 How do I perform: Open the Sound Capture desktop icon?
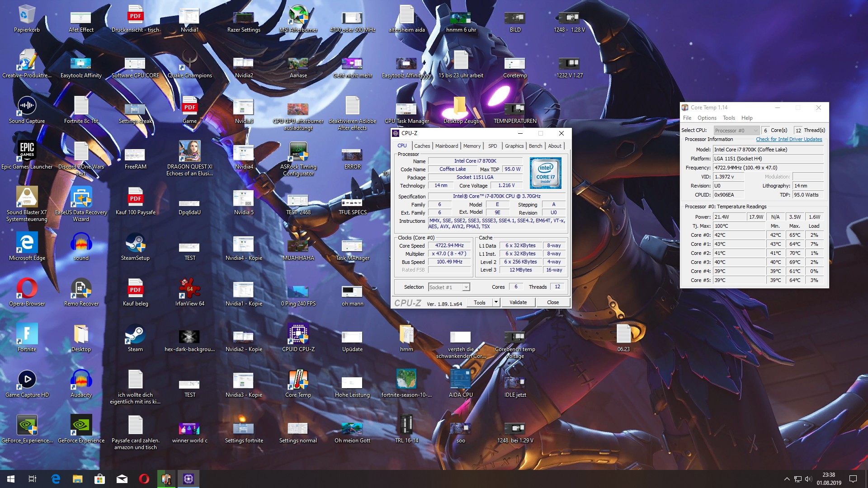pos(27,110)
